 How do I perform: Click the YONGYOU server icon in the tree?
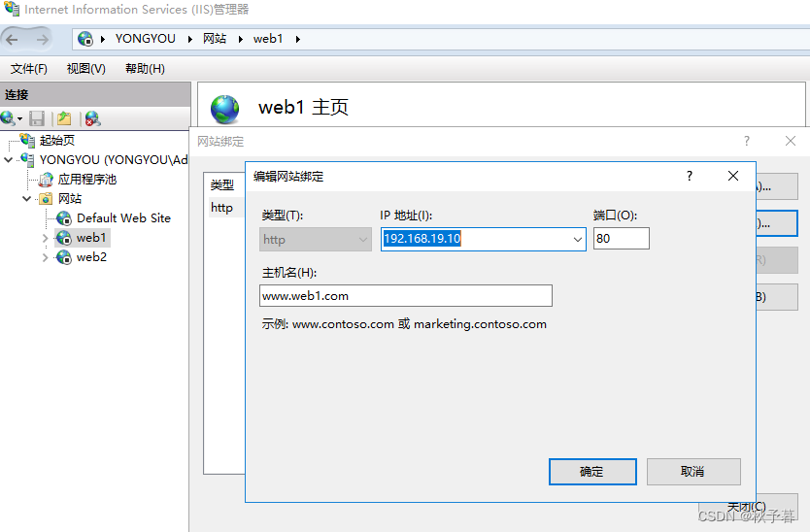[27, 159]
